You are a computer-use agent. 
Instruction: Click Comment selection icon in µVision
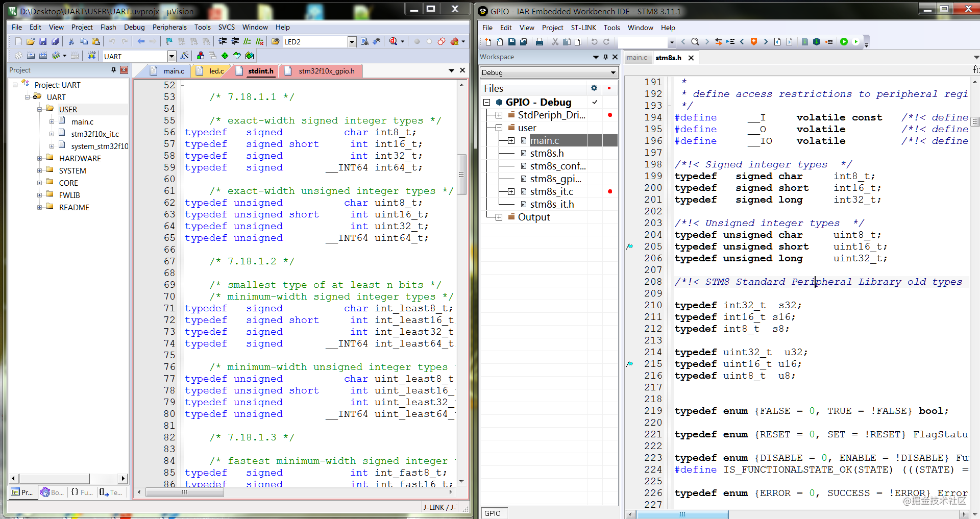coord(247,41)
